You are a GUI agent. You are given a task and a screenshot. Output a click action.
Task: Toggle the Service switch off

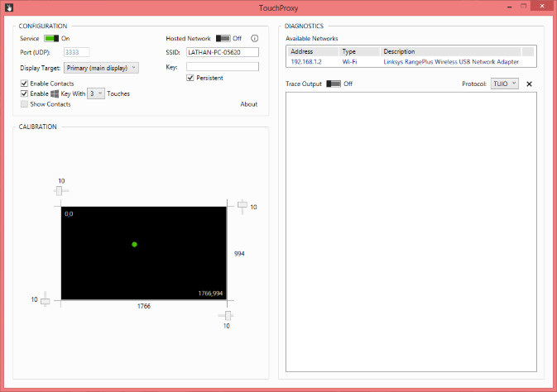tap(51, 38)
